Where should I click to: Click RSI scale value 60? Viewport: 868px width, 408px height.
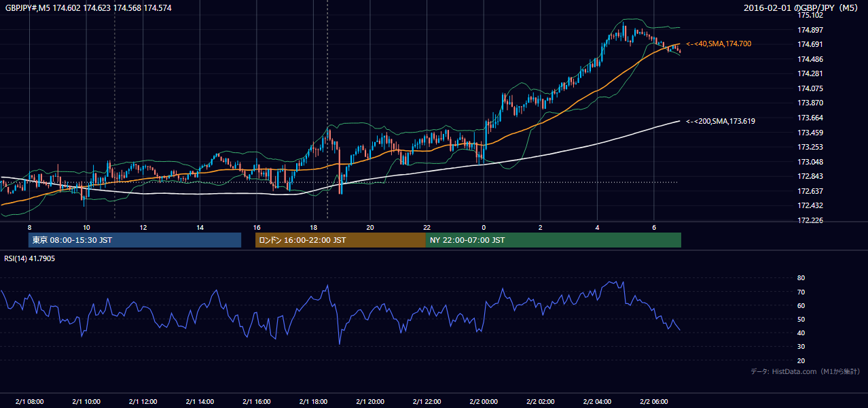point(801,305)
